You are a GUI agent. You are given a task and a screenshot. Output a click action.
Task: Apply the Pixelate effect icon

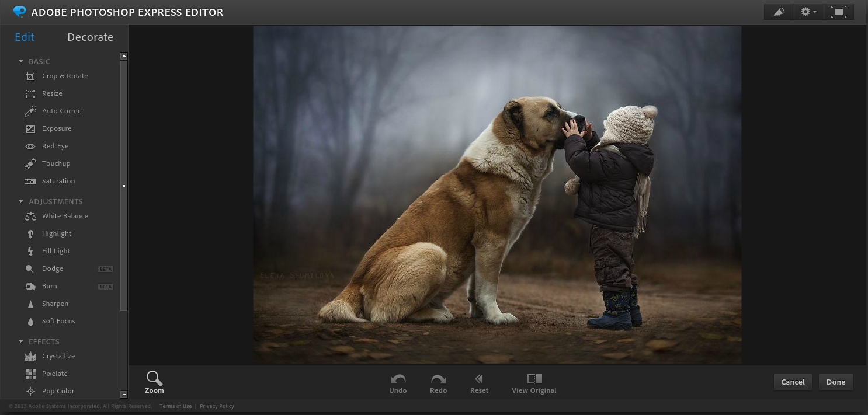(30, 374)
